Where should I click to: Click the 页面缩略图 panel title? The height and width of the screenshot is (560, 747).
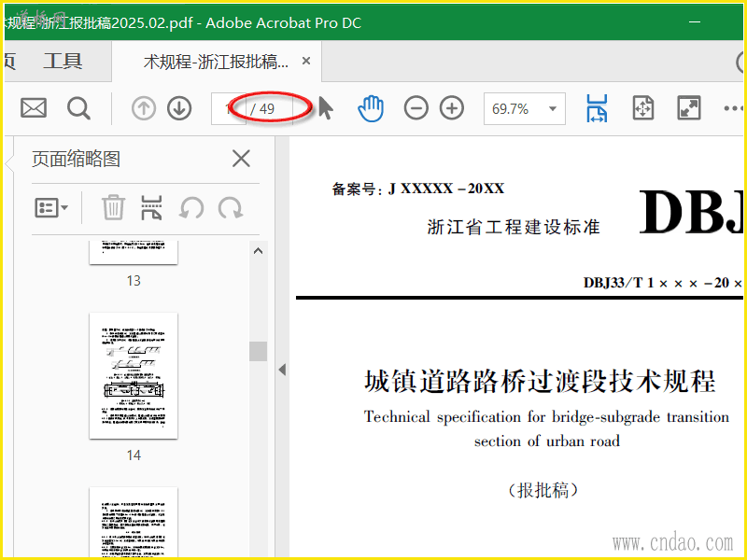click(x=76, y=159)
